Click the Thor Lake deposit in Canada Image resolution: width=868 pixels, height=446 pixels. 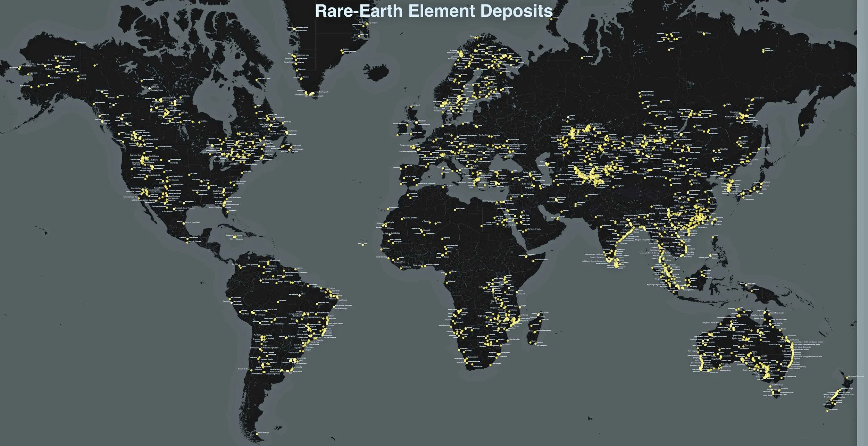click(x=149, y=88)
